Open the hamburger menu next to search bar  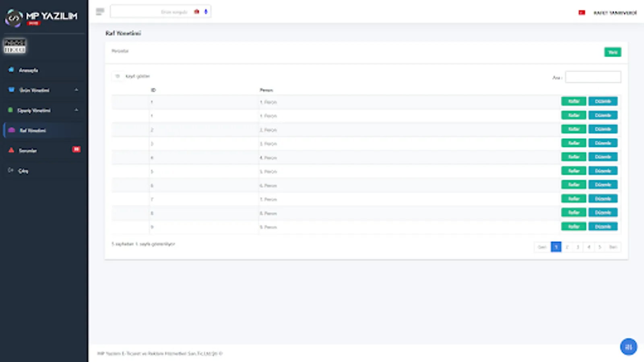(x=100, y=12)
